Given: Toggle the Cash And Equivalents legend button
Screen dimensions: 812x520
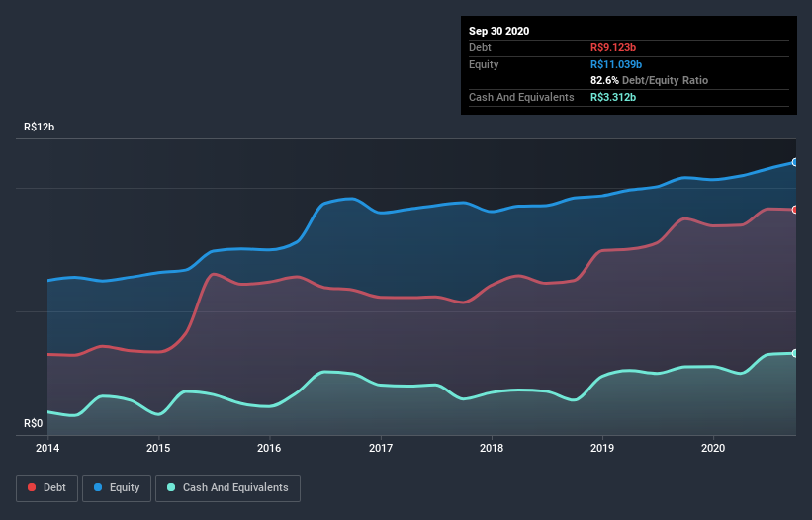Looking at the screenshot, I should (227, 488).
